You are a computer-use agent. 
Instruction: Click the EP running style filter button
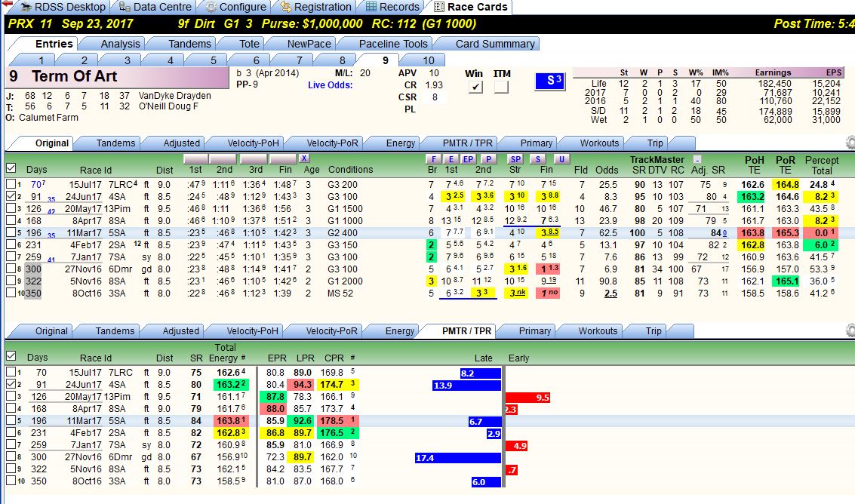pyautogui.click(x=468, y=158)
